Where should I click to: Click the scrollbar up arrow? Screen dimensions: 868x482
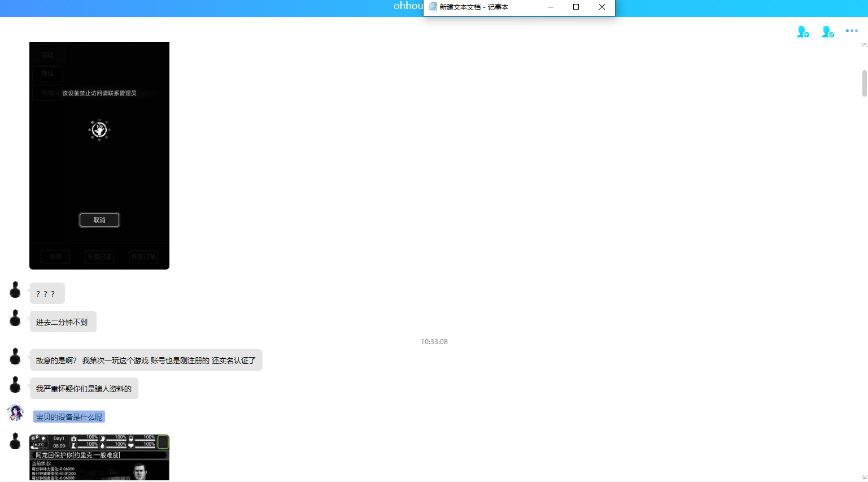pos(864,45)
